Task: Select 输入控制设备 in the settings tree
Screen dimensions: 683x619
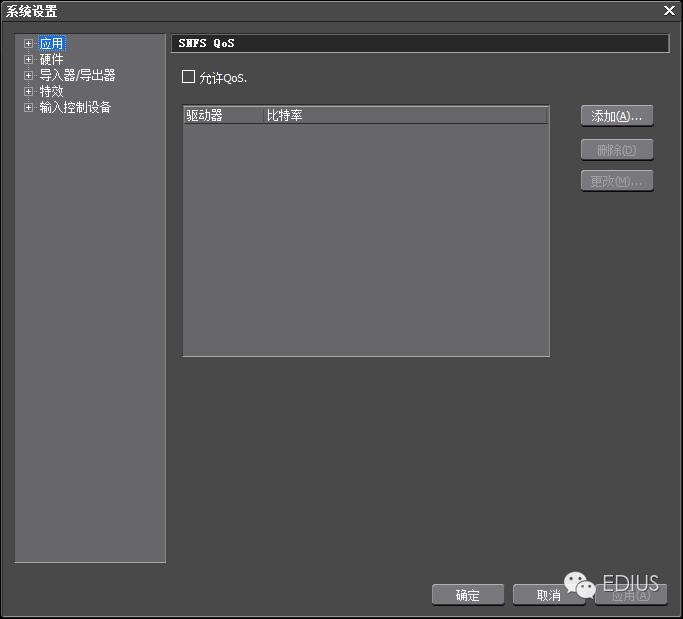Action: point(75,107)
